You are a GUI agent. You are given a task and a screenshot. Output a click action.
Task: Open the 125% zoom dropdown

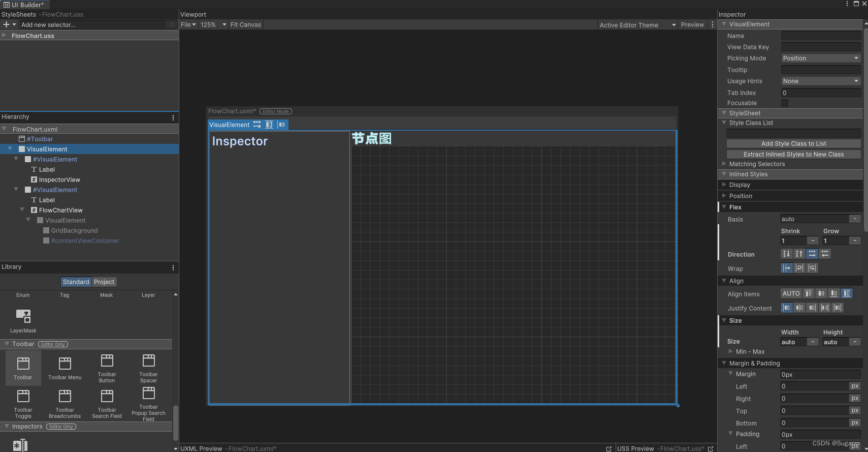coord(213,24)
